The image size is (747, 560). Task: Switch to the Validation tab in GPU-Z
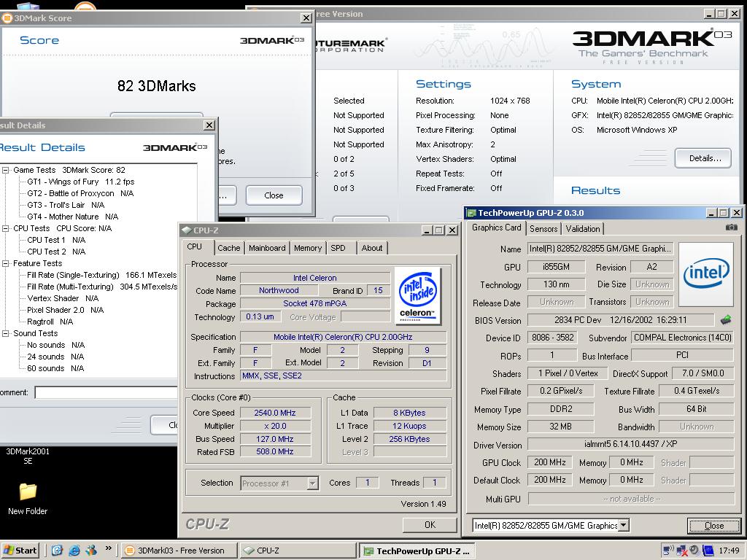click(583, 229)
